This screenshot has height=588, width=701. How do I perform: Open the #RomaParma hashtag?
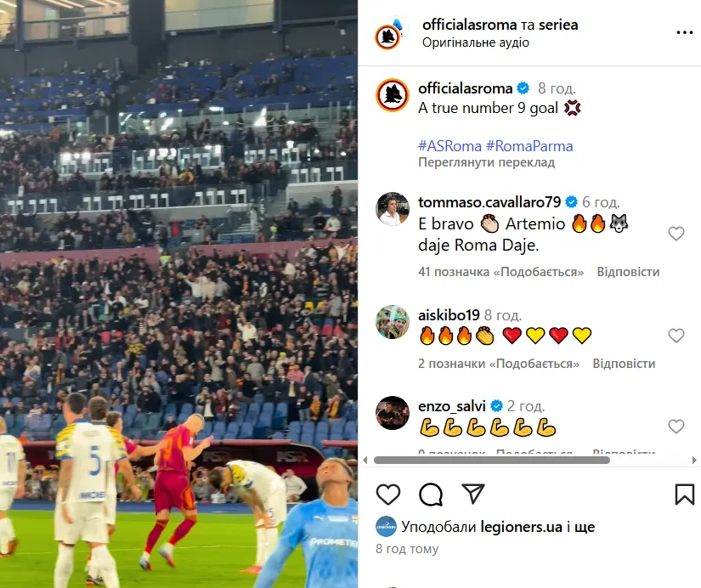tap(529, 146)
